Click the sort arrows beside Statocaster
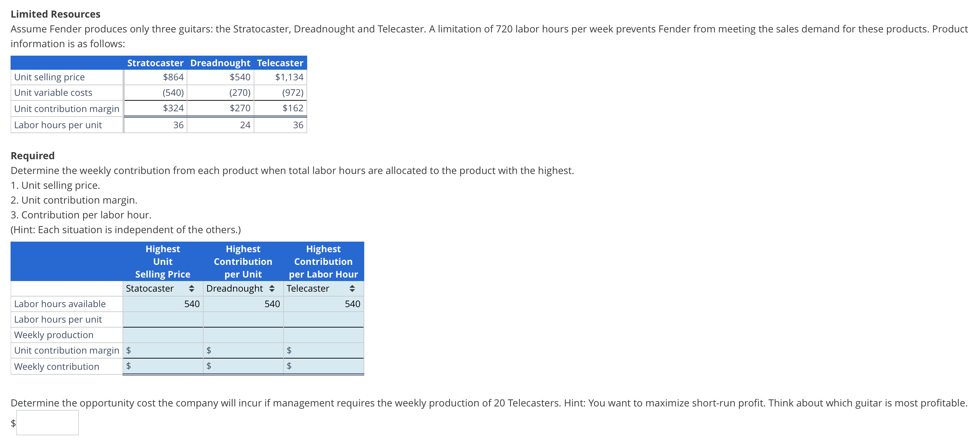This screenshot has height=448, width=980. (x=191, y=288)
